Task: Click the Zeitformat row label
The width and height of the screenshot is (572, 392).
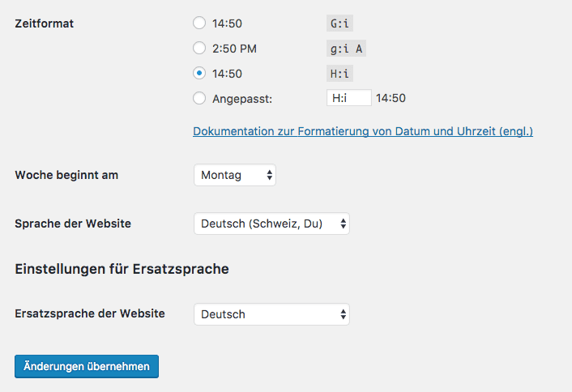Action: point(45,23)
